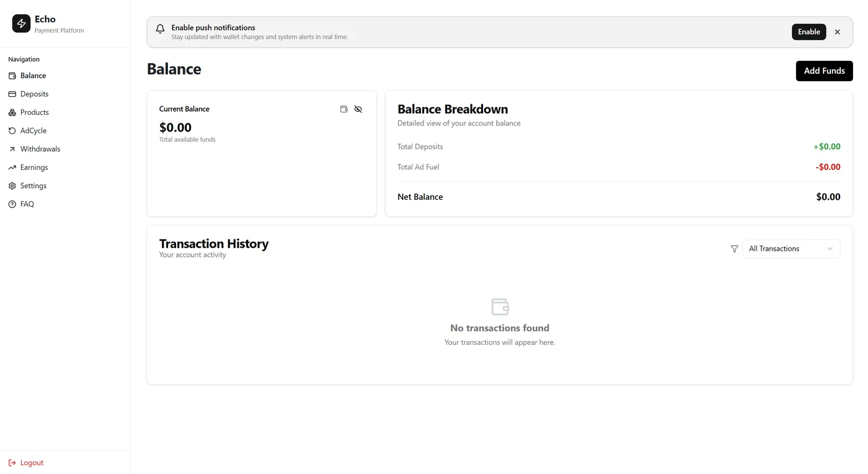Click the chevron in All Transactions dropdown
868x474 pixels.
tap(830, 249)
